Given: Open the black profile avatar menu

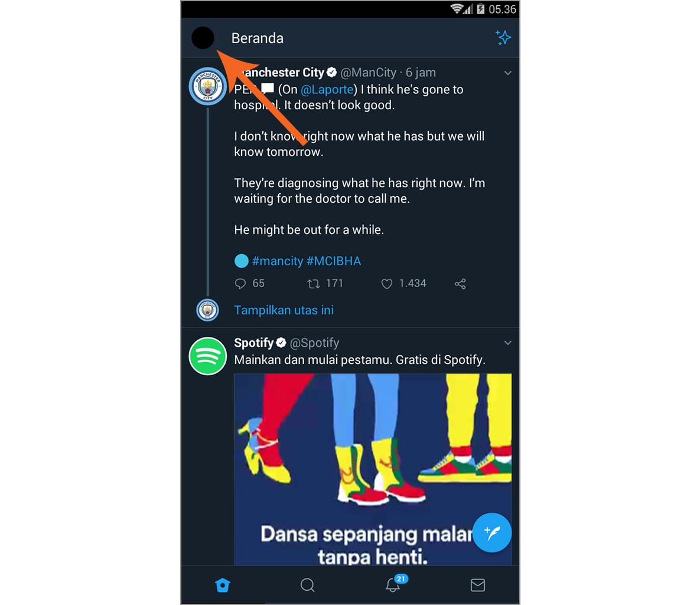Looking at the screenshot, I should point(203,38).
